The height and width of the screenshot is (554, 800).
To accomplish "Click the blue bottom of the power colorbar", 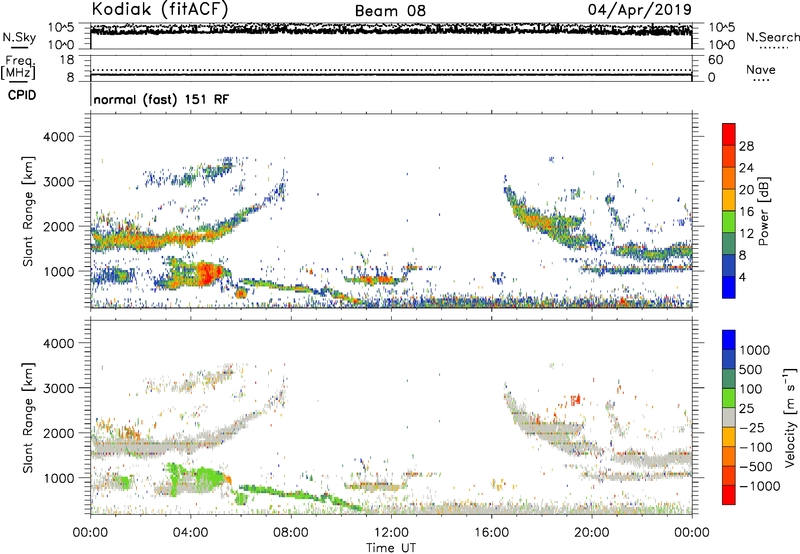I will pos(729,287).
